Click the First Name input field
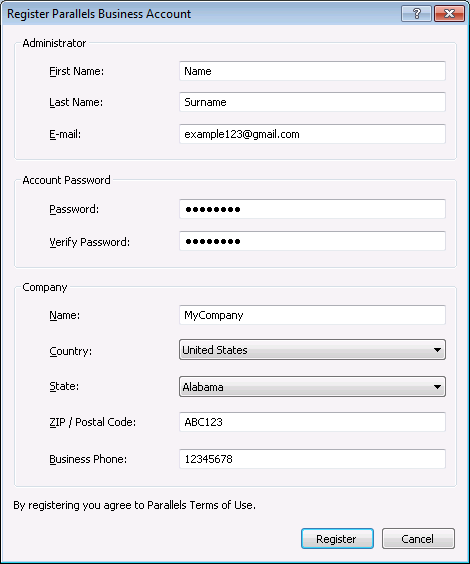The image size is (470, 564). point(312,71)
